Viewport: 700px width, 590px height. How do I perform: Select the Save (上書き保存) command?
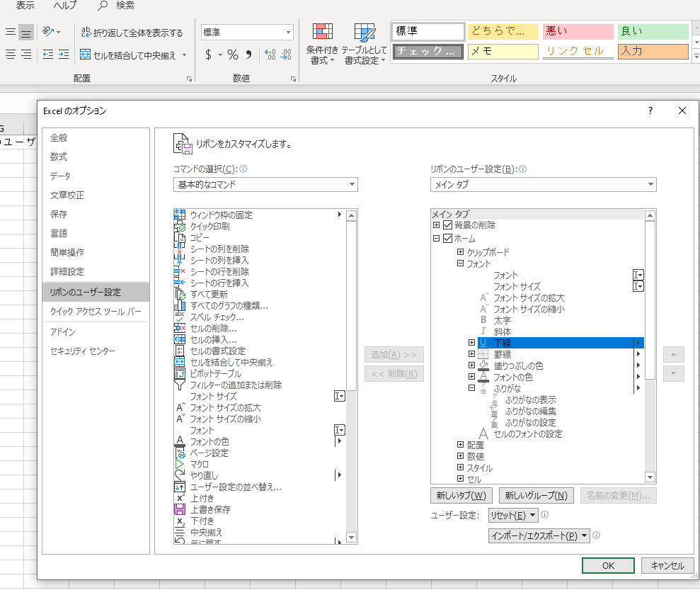click(259, 509)
